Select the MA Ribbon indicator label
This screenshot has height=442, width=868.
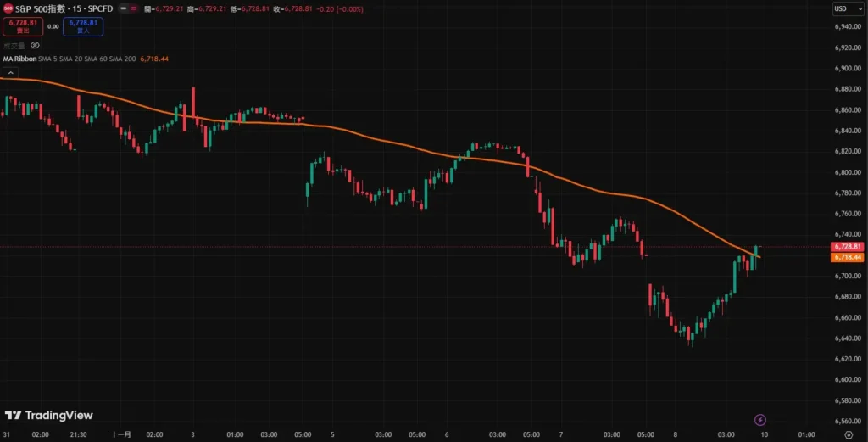(19, 59)
